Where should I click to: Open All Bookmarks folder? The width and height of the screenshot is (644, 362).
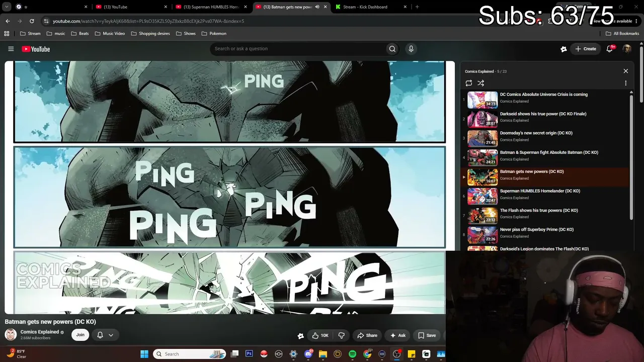pyautogui.click(x=622, y=33)
